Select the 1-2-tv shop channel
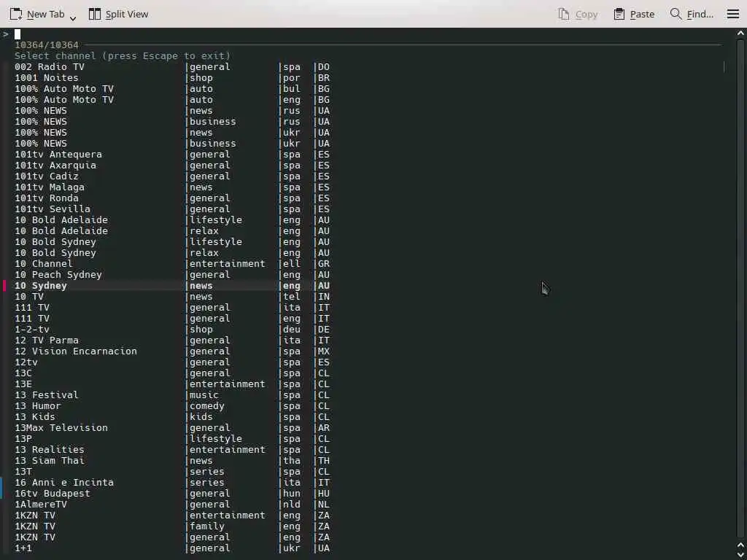Image resolution: width=747 pixels, height=560 pixels. point(172,330)
